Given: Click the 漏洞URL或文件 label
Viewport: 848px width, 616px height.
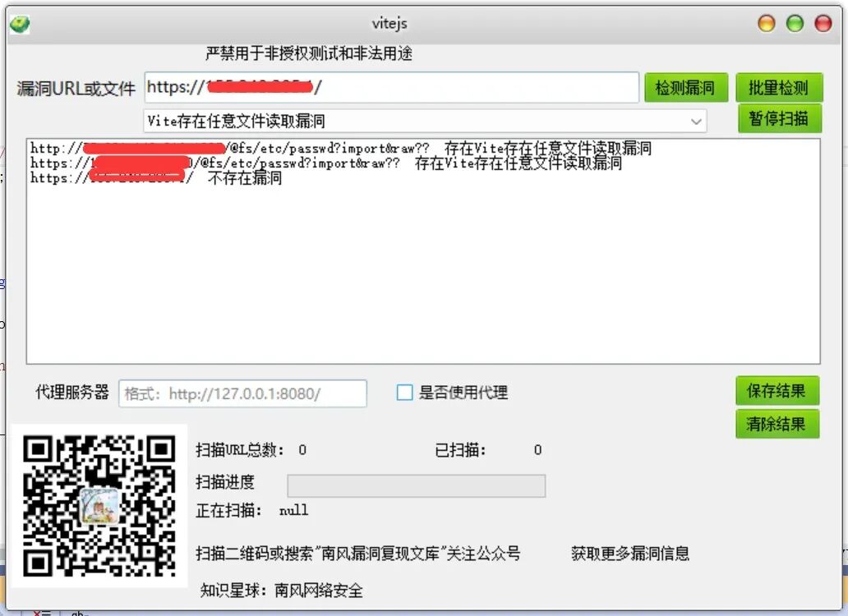Looking at the screenshot, I should point(76,89).
